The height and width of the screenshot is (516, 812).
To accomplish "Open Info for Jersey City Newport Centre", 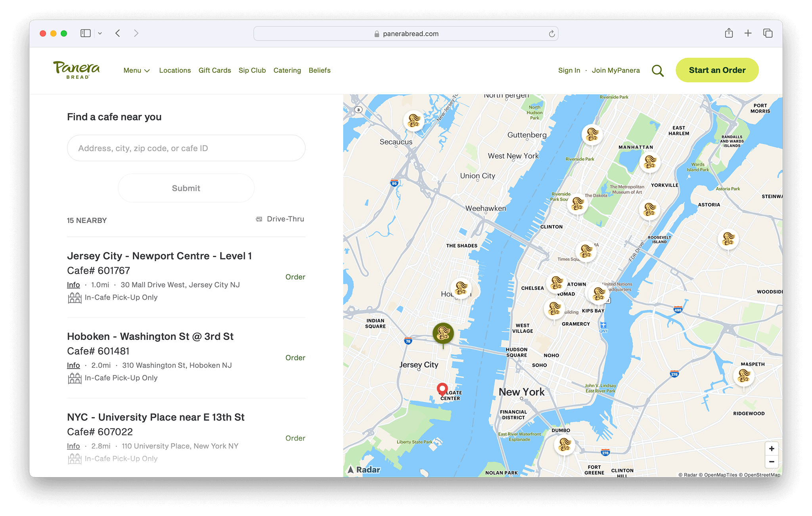I will (73, 285).
